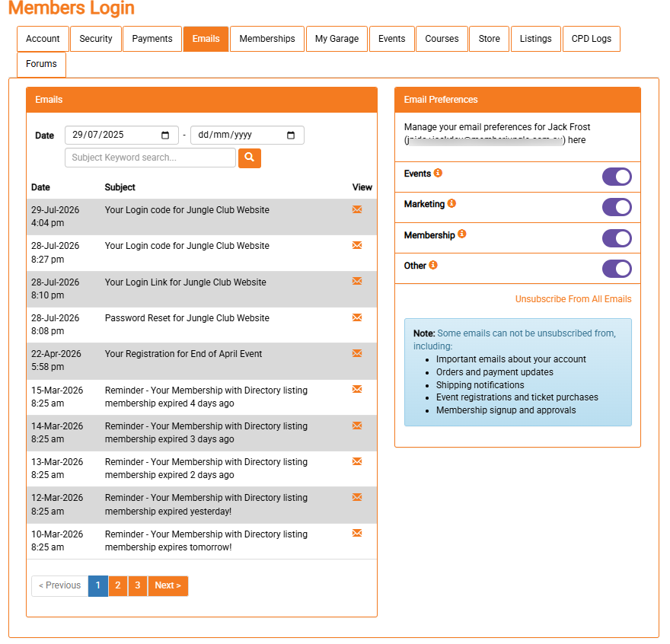Open envelope for expired 3 days ago reminder
This screenshot has height=644, width=670.
(357, 426)
